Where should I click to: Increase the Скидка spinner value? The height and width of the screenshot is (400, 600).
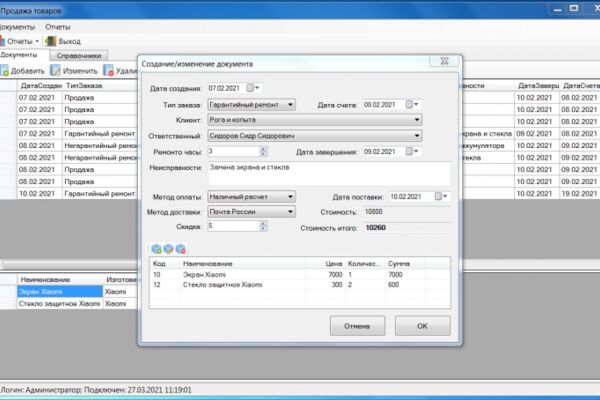263,224
